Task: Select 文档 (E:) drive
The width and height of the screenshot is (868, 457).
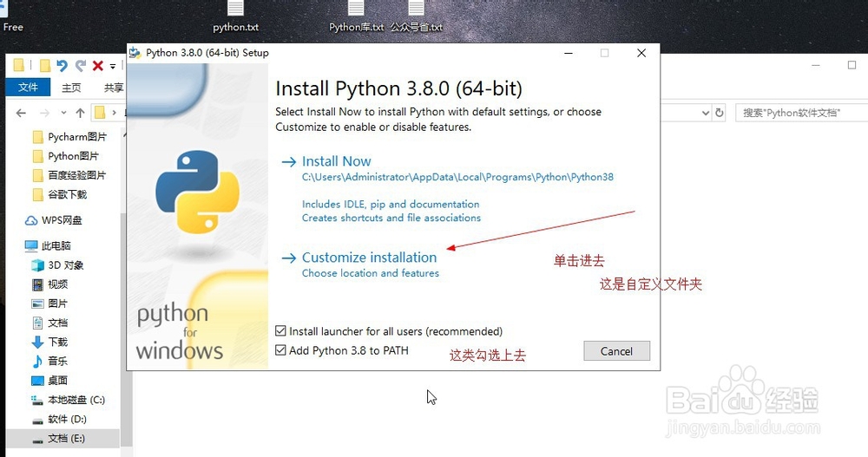Action: click(x=62, y=439)
